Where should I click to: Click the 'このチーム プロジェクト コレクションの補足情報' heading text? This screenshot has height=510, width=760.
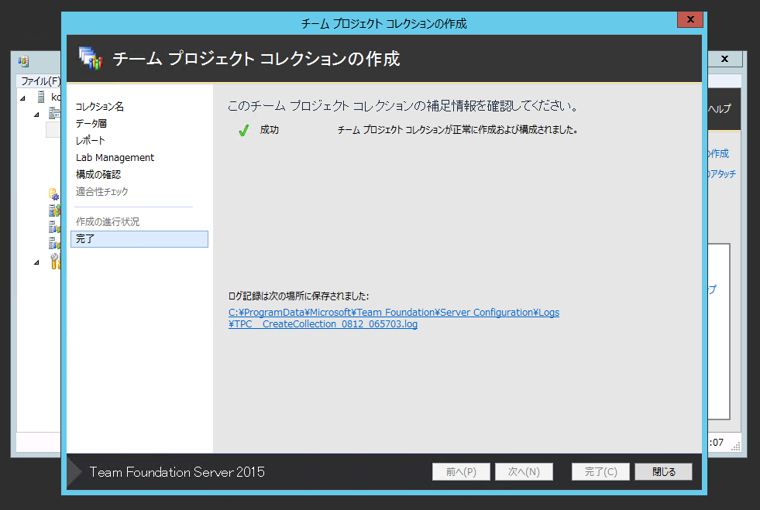pos(403,106)
